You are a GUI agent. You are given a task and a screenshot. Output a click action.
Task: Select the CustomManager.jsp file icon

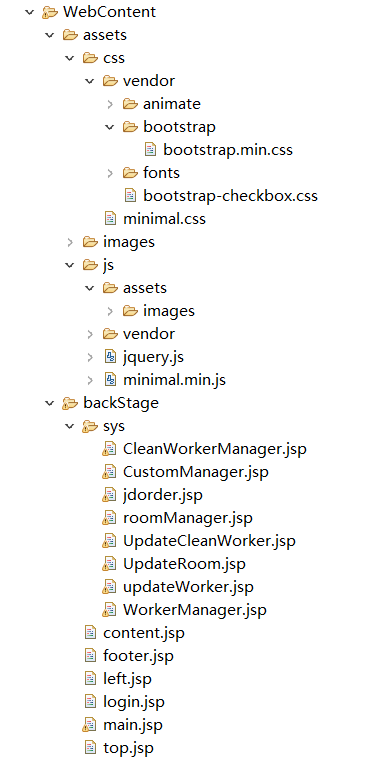click(110, 472)
